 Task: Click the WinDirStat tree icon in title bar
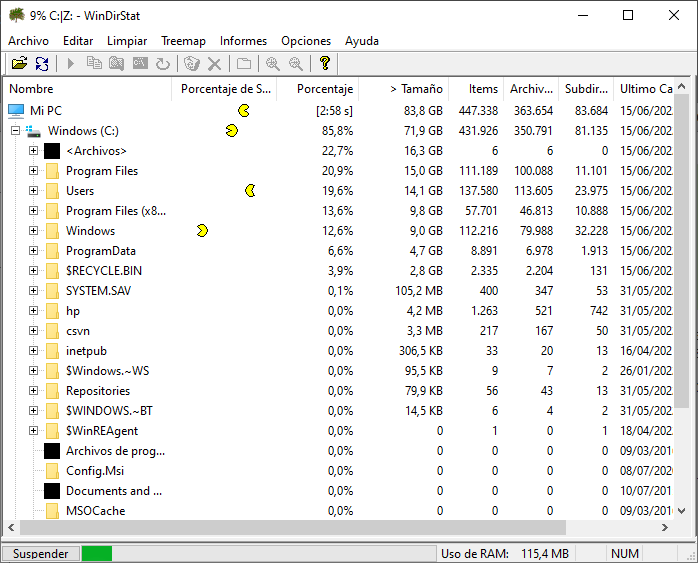(16, 16)
